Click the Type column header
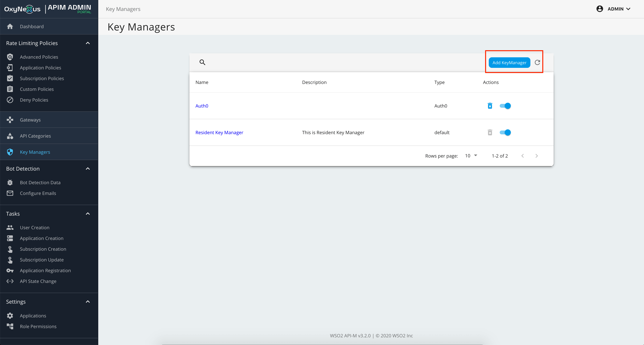This screenshot has height=345, width=644. point(439,82)
